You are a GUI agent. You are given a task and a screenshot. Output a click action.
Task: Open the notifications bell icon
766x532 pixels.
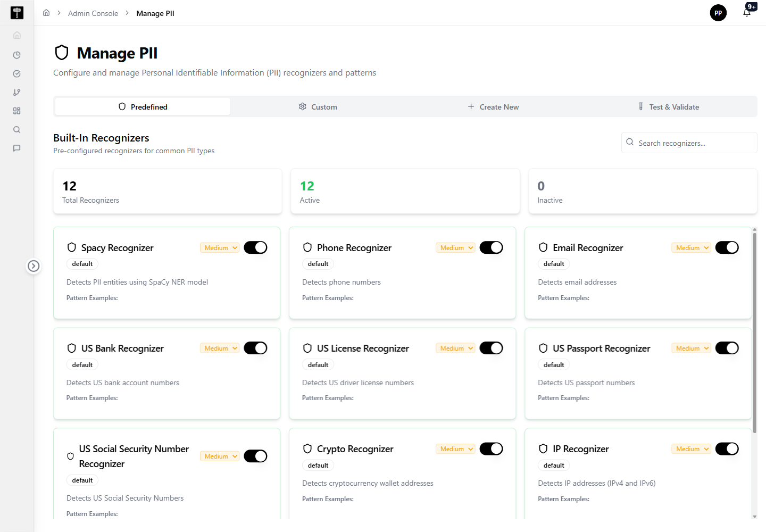(x=747, y=13)
